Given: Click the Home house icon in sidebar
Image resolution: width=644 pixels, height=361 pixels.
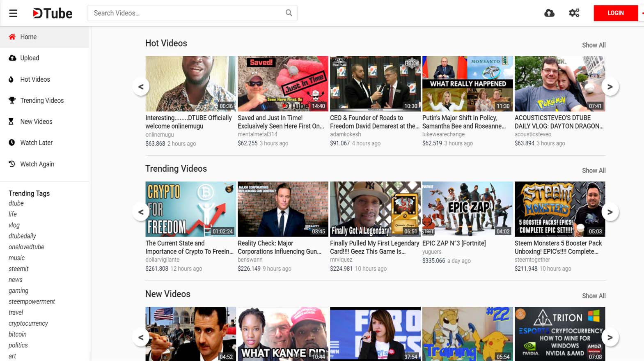Looking at the screenshot, I should click(x=12, y=37).
